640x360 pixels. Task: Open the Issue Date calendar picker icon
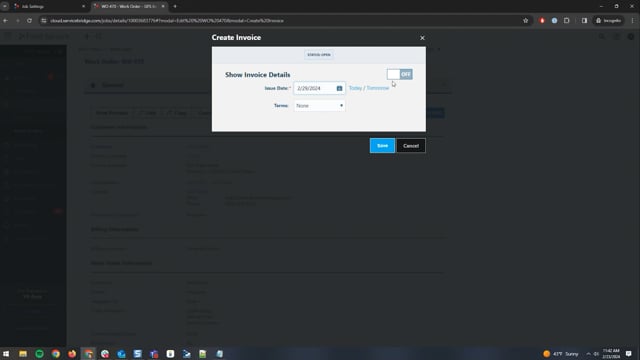pyautogui.click(x=339, y=88)
